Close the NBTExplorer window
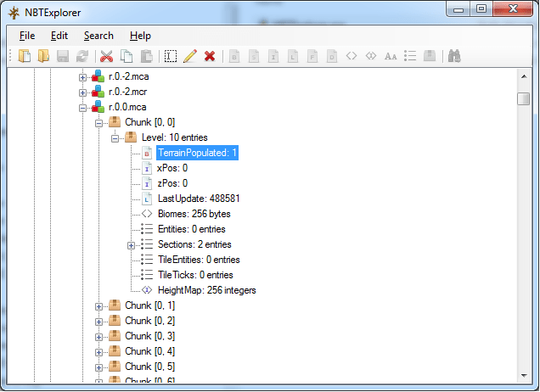540x392 pixels. (513, 9)
